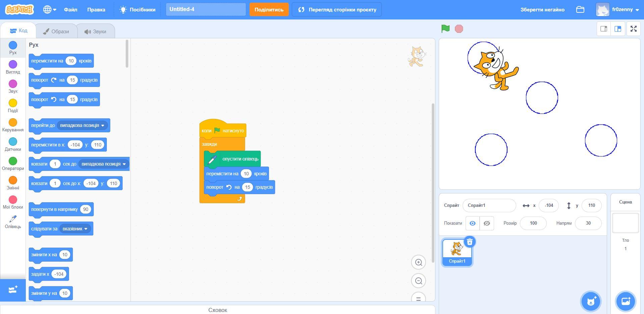This screenshot has width=644, height=314.
Task: Switch to large stage layout
Action: coord(618,29)
